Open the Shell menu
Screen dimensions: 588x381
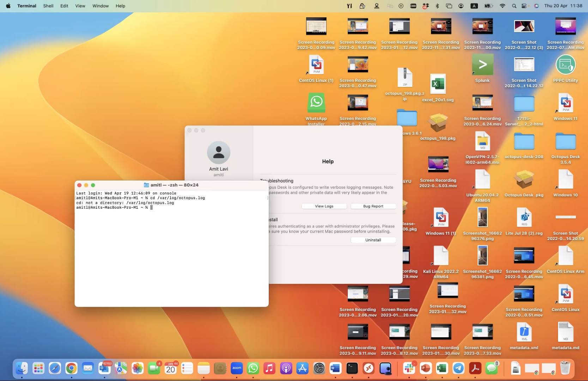(48, 6)
